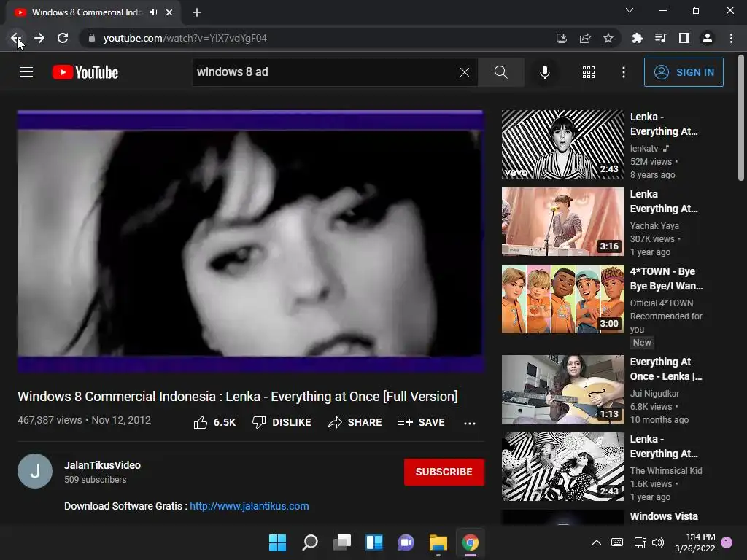This screenshot has height=560, width=747.
Task: Open Windows Vista suggested video title
Action: [x=664, y=516]
